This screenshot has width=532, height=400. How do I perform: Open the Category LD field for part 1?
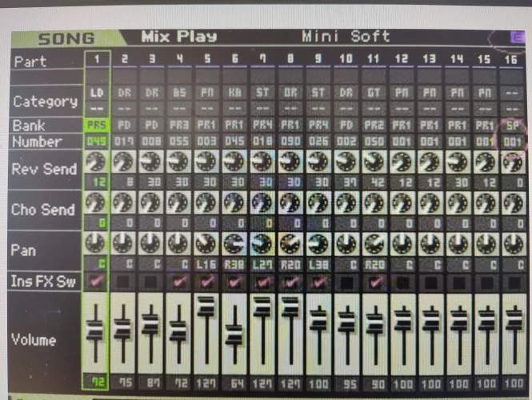(95, 93)
